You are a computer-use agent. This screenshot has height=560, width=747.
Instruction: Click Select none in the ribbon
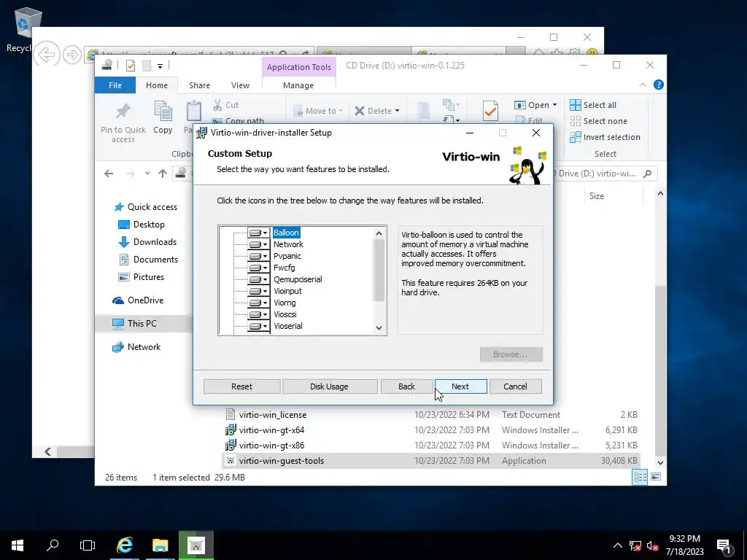(x=599, y=121)
